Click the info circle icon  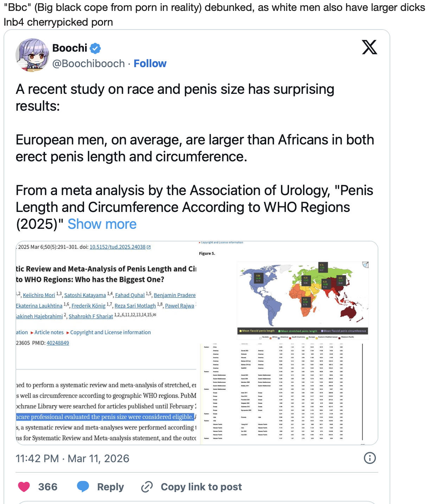coord(370,458)
